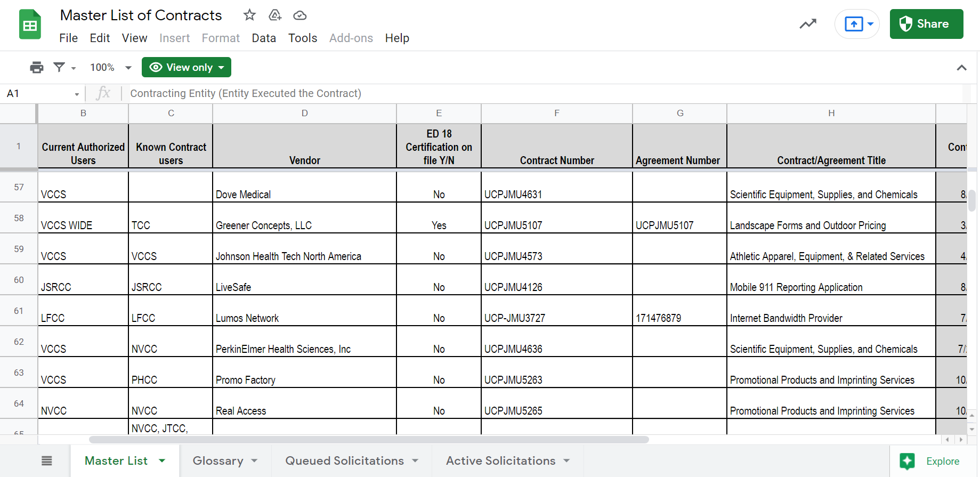Viewport: 980px width, 477px height.
Task: Click the scroll right arrow
Action: [x=961, y=440]
